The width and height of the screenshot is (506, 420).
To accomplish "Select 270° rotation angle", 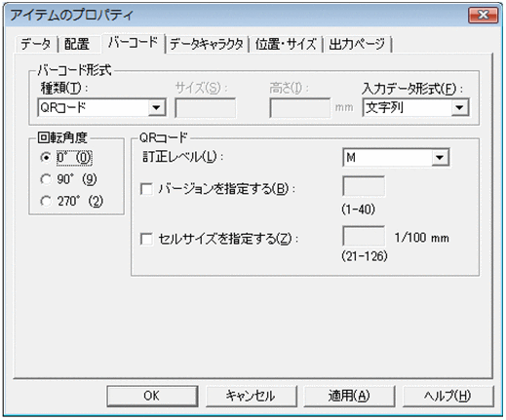I will (x=46, y=201).
